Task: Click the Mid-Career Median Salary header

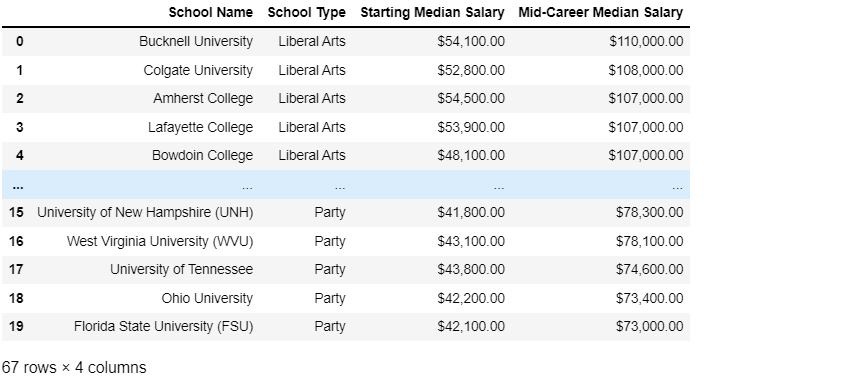Action: pos(600,13)
